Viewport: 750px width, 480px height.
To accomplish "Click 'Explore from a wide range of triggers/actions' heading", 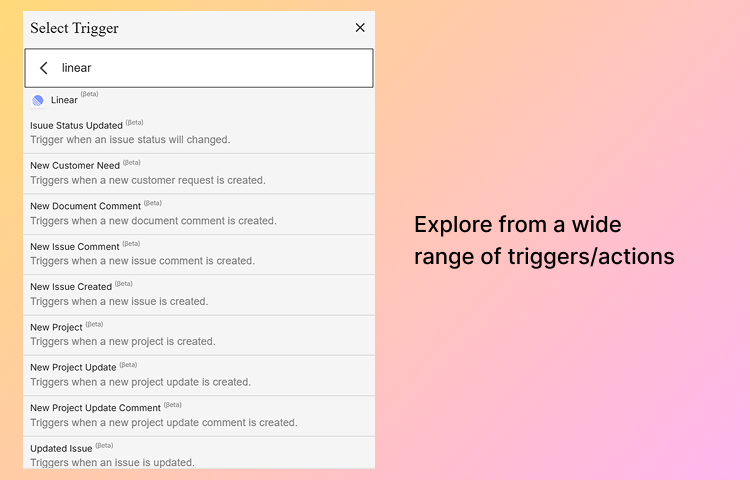I will point(544,240).
